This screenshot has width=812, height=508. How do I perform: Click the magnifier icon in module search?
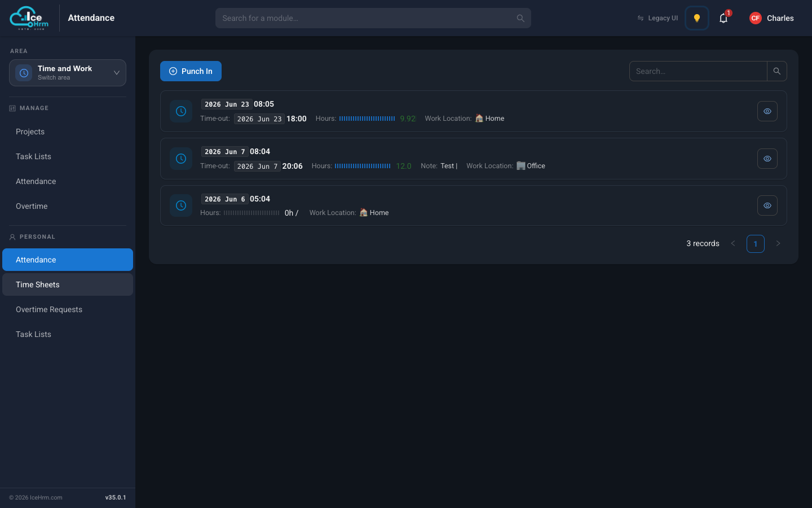tap(520, 18)
